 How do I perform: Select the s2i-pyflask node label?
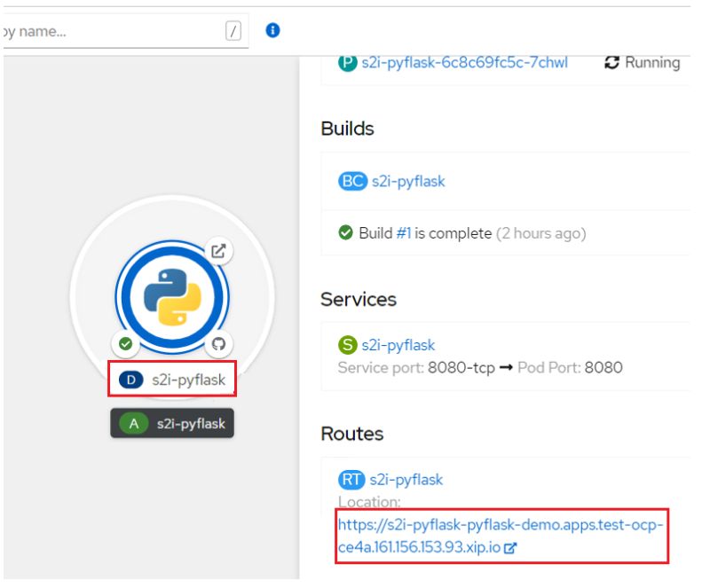pyautogui.click(x=183, y=380)
